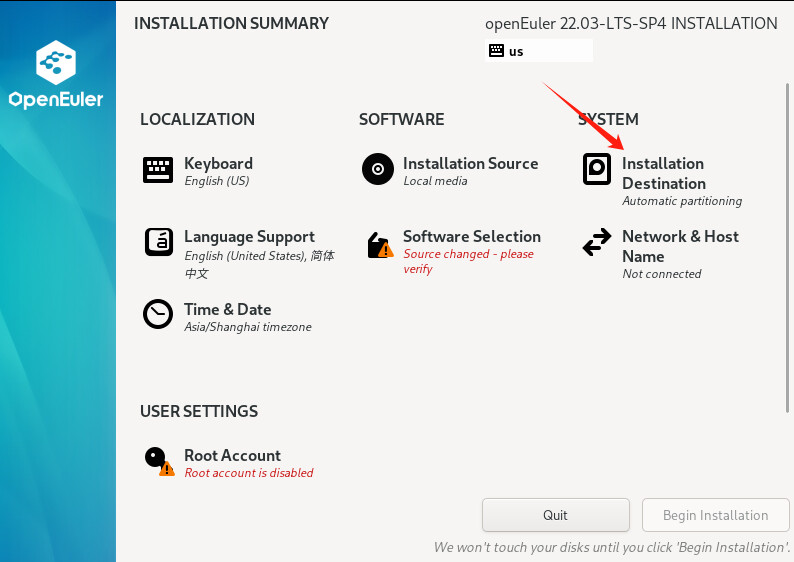Screen dimensions: 794x562
Task: Click the keyboard icon beside us layout
Action: [x=496, y=51]
